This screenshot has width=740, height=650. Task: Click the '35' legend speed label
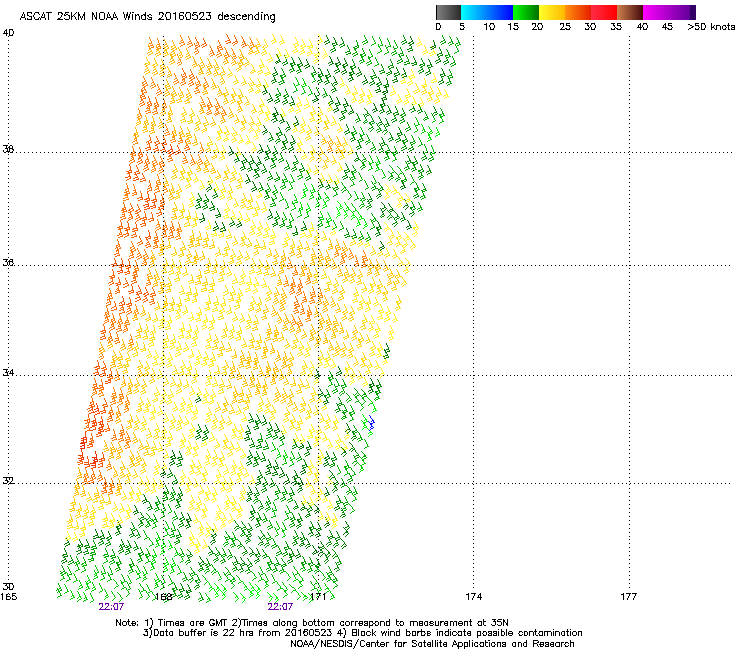point(615,27)
